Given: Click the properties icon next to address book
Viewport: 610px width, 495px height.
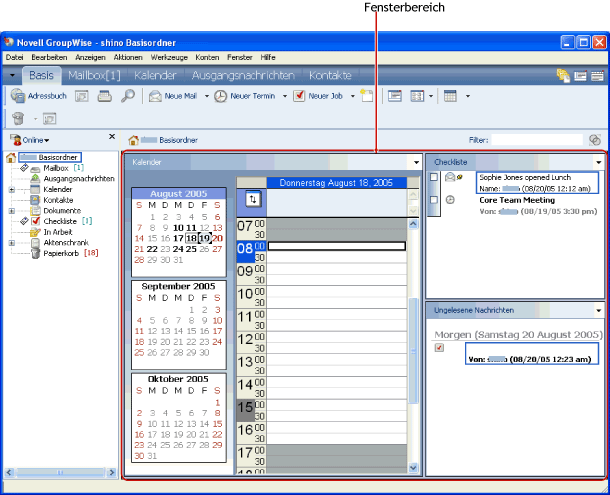Looking at the screenshot, I should tap(82, 96).
